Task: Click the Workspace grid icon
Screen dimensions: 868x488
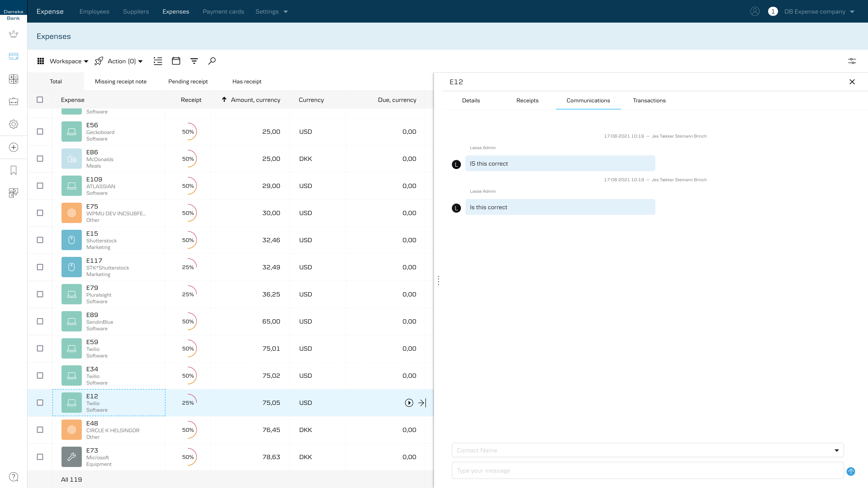Action: (x=41, y=61)
